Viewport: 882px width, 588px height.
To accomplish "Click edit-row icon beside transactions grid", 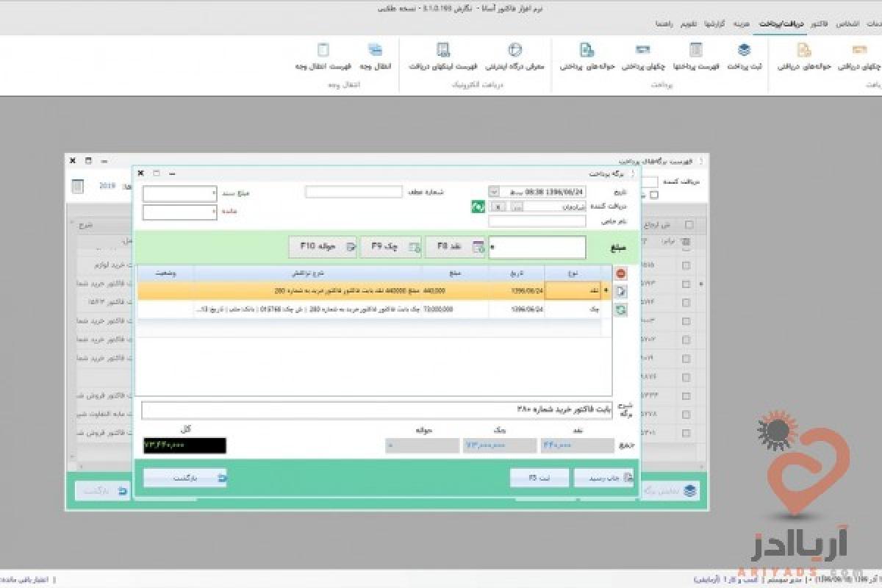I will (621, 292).
